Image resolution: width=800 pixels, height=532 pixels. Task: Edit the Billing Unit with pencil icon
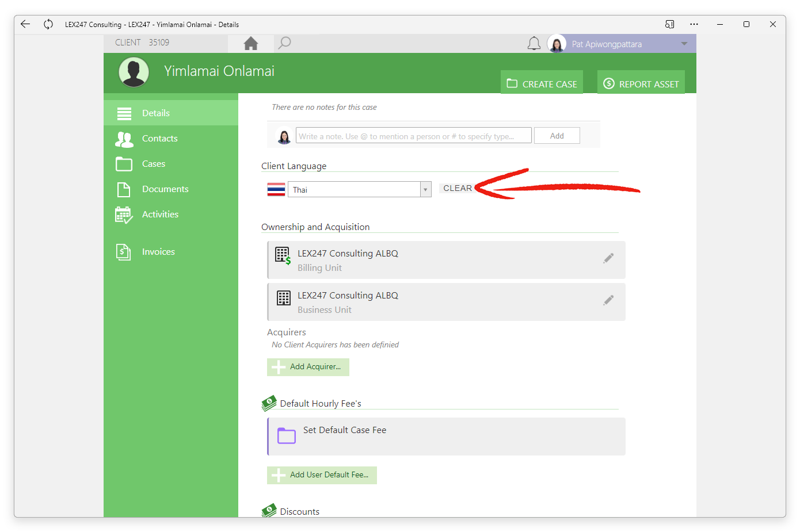[608, 258]
